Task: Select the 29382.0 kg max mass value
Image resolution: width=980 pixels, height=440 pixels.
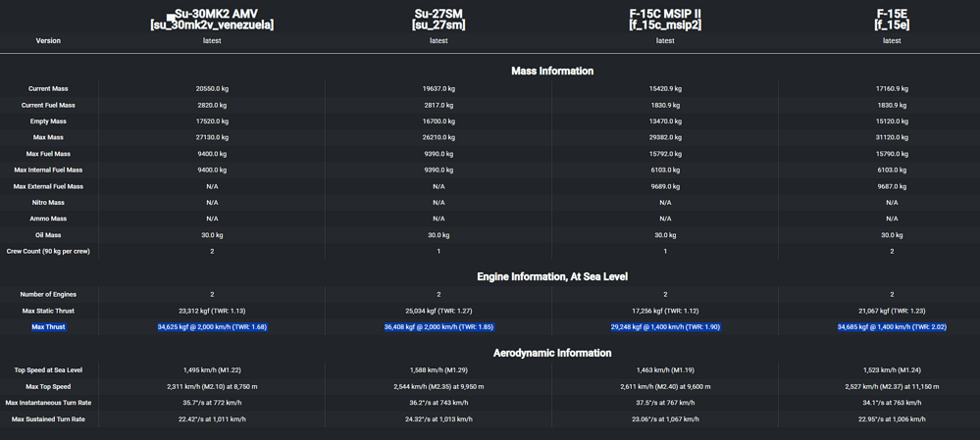Action: tap(665, 137)
